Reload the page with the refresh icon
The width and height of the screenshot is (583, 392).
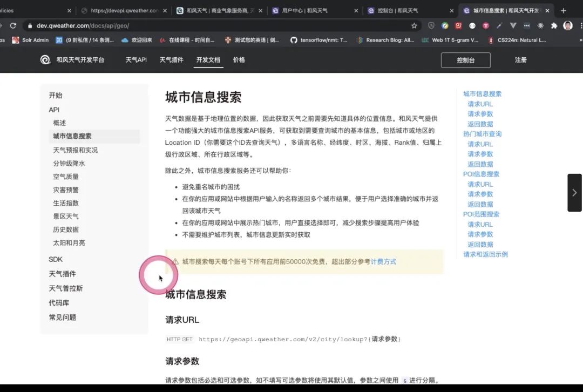point(13,26)
